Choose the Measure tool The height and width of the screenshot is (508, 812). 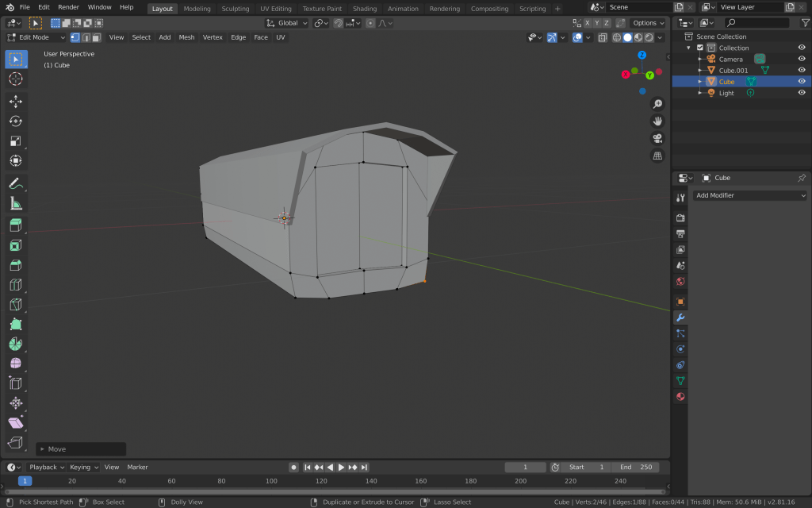tap(16, 203)
